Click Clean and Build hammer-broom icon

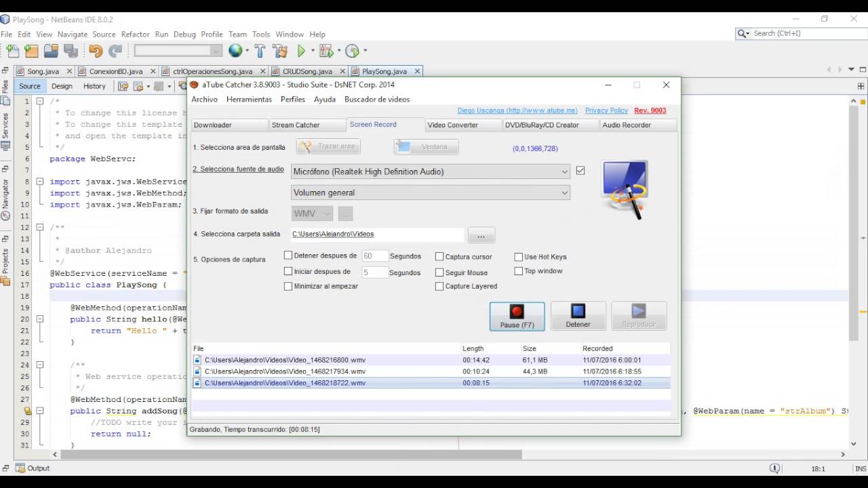pyautogui.click(x=280, y=51)
